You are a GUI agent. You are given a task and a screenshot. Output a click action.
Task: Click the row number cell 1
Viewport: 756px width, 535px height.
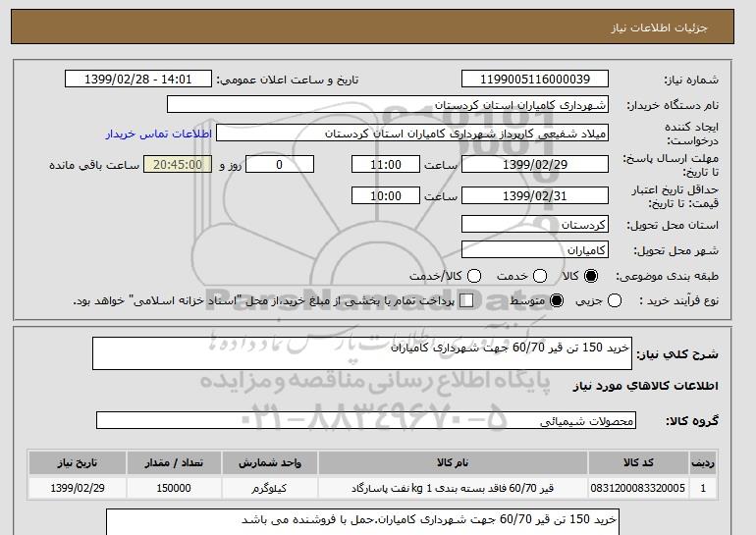click(703, 488)
